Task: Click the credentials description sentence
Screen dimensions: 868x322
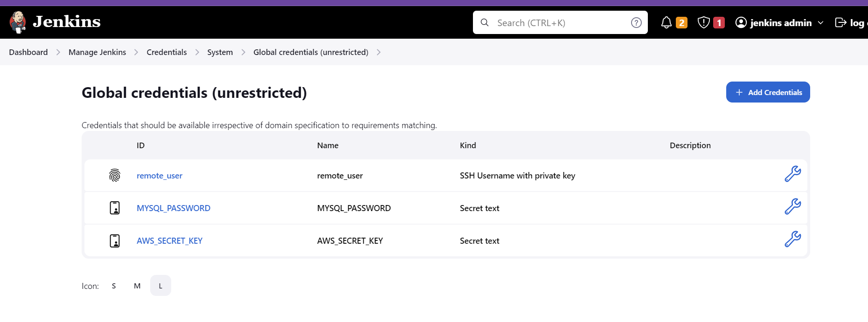Action: [x=259, y=125]
